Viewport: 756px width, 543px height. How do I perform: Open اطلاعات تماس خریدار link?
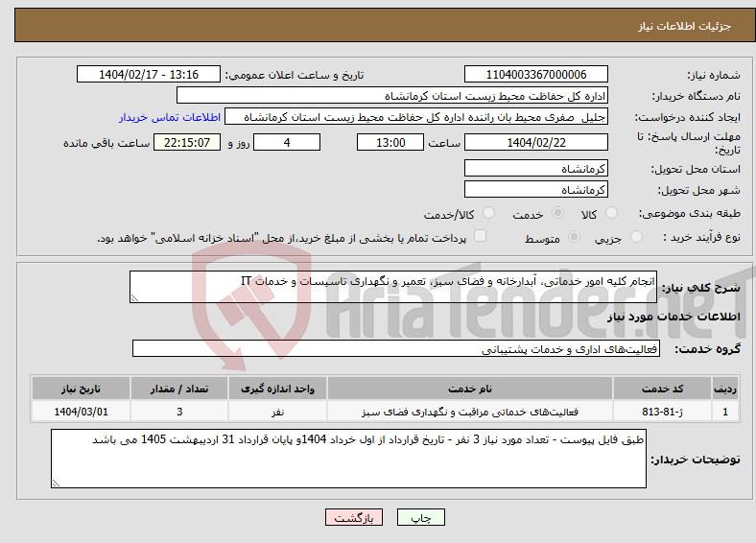pyautogui.click(x=170, y=117)
